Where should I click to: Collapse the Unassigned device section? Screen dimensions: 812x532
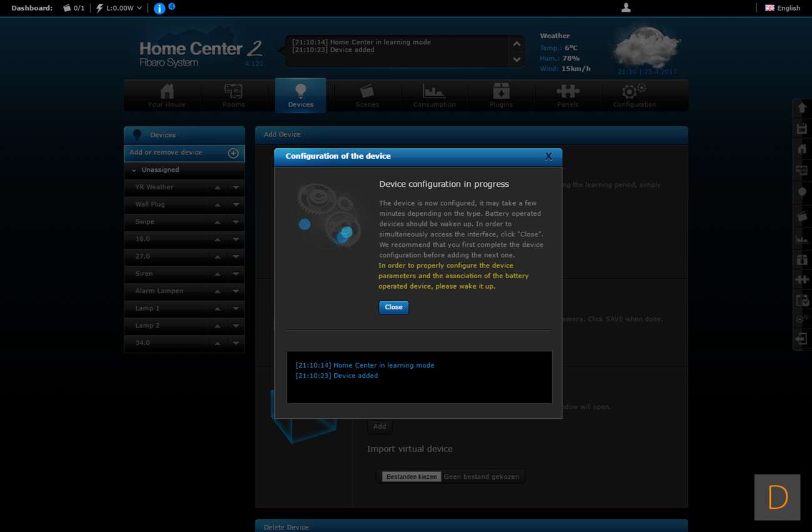pos(134,170)
